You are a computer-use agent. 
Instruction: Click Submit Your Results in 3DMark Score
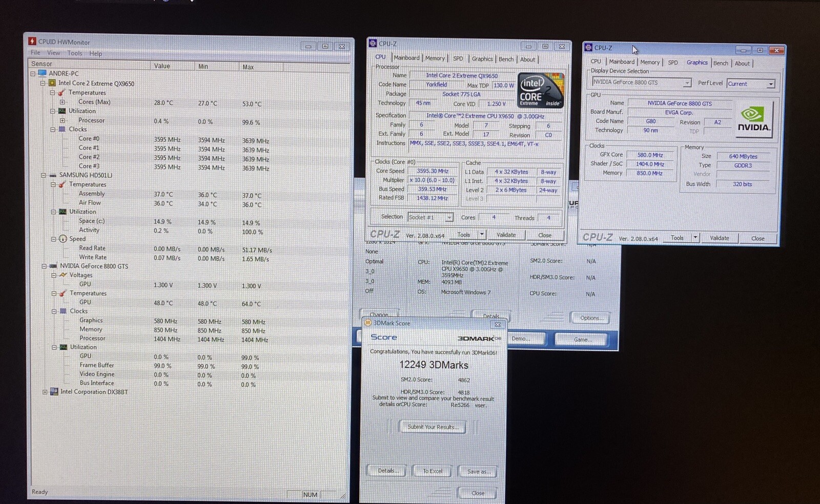pyautogui.click(x=433, y=427)
